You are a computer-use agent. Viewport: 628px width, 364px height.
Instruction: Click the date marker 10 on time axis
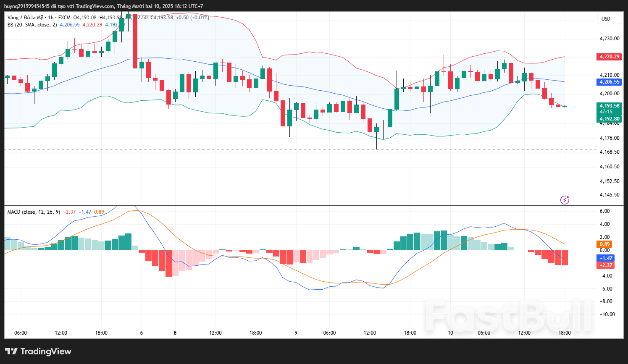click(450, 333)
